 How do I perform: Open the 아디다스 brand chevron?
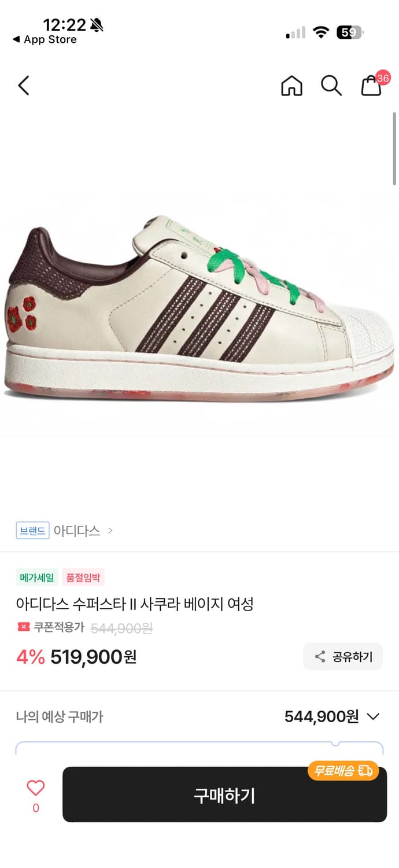(x=110, y=530)
